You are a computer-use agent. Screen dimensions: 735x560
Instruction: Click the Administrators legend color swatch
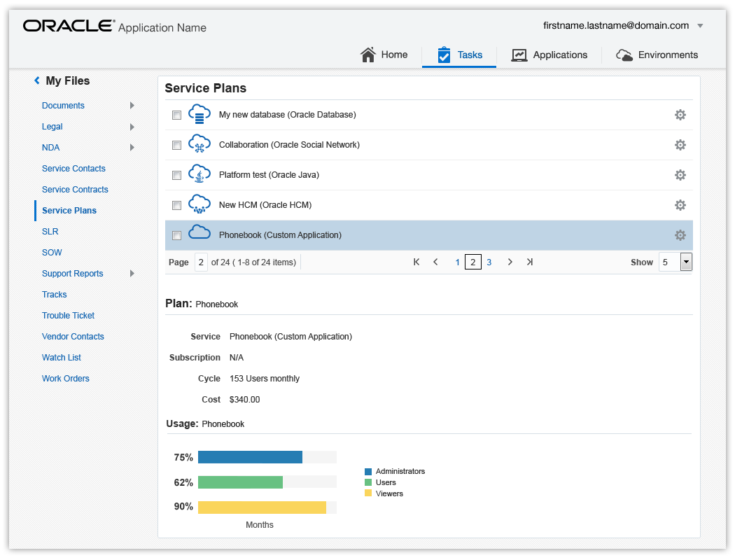(x=368, y=471)
